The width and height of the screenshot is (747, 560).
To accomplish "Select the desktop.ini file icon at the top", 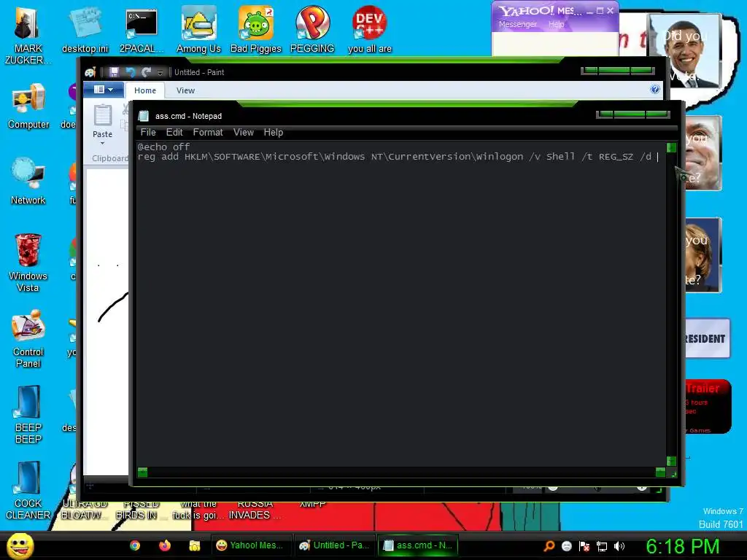I will coord(85,31).
